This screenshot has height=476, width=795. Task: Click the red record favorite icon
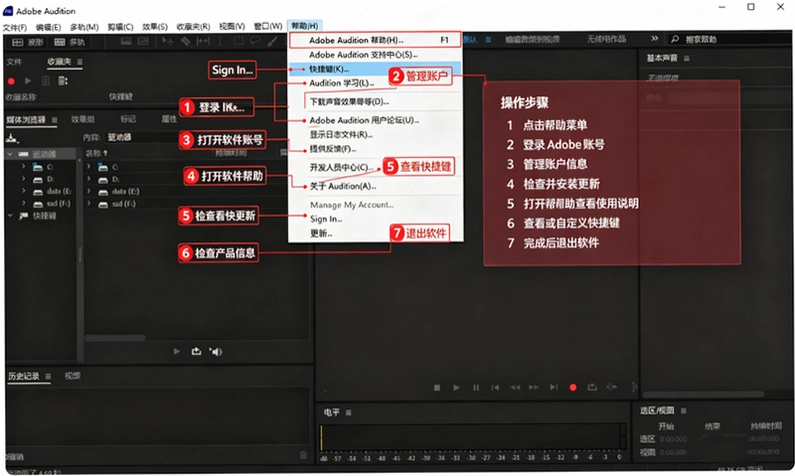[x=11, y=81]
